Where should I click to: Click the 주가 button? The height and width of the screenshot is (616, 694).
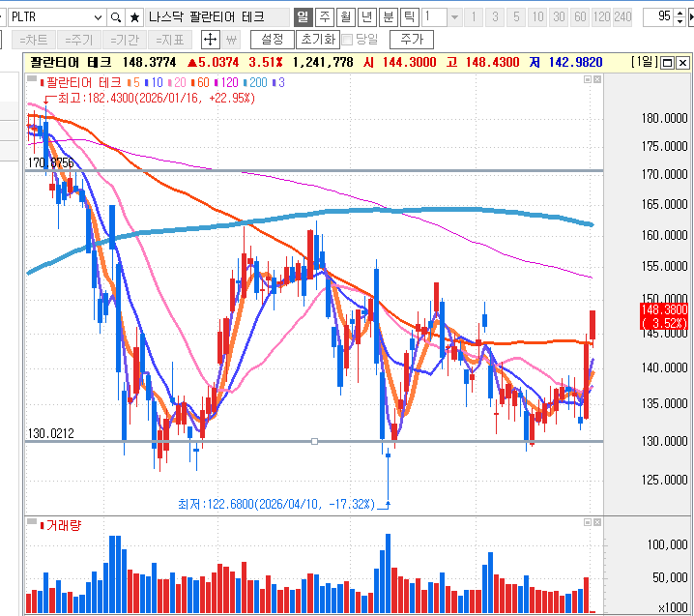(x=412, y=40)
